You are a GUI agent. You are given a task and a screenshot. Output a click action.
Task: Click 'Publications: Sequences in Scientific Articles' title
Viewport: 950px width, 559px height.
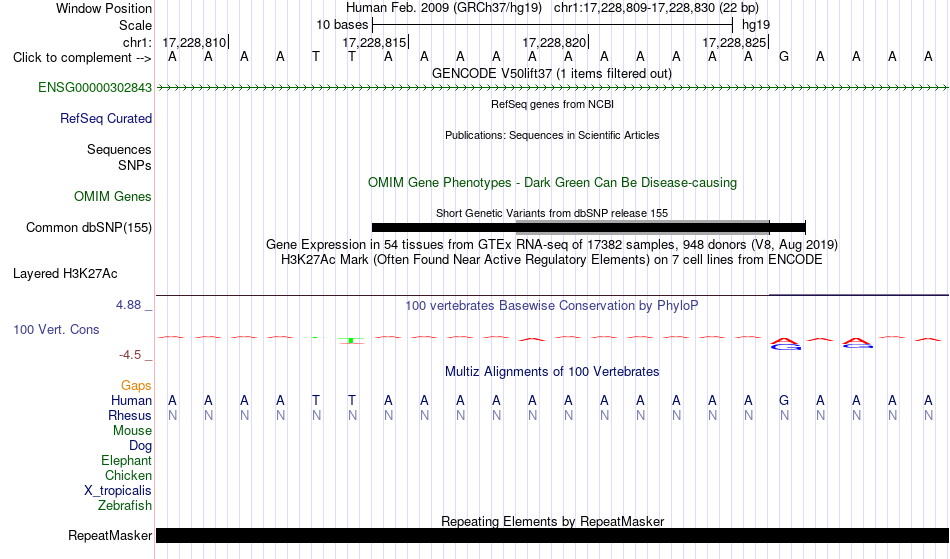point(552,135)
